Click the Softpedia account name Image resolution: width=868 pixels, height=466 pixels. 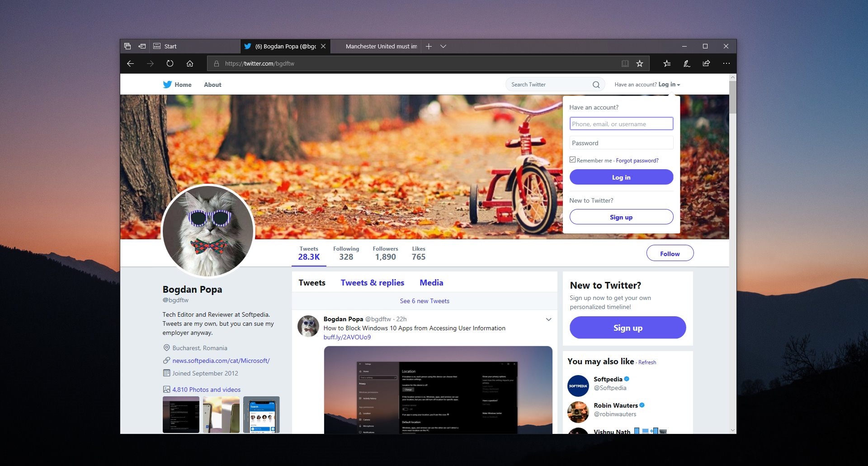[x=608, y=379]
